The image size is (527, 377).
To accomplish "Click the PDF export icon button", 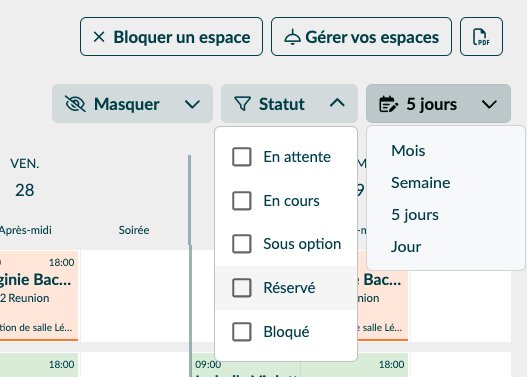I will coord(481,37).
